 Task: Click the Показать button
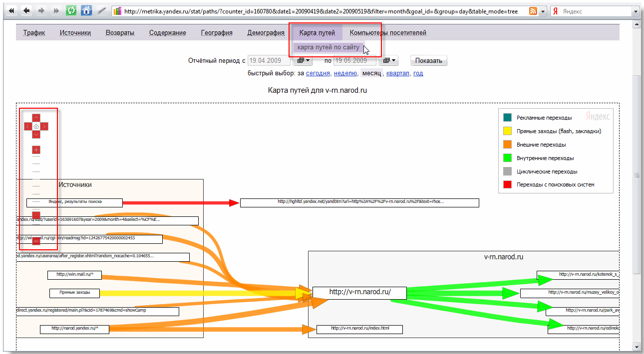click(x=429, y=61)
